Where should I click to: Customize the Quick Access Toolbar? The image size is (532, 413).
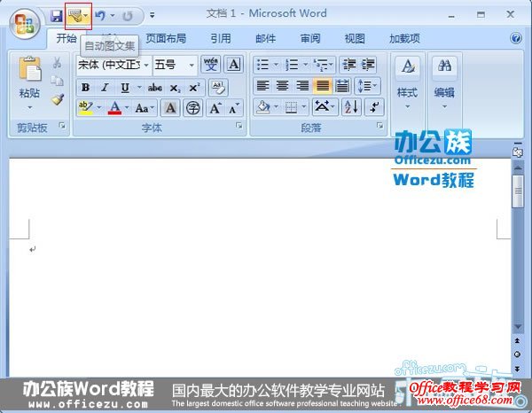click(153, 15)
